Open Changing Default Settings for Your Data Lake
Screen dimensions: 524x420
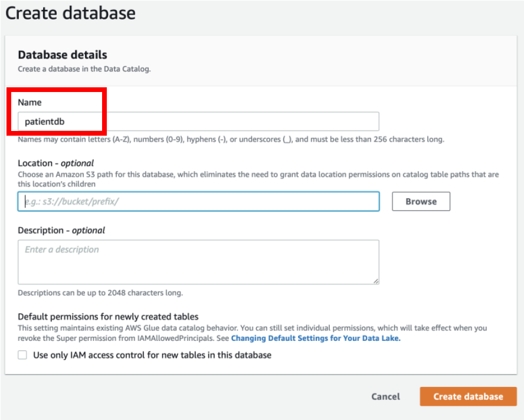(316, 338)
